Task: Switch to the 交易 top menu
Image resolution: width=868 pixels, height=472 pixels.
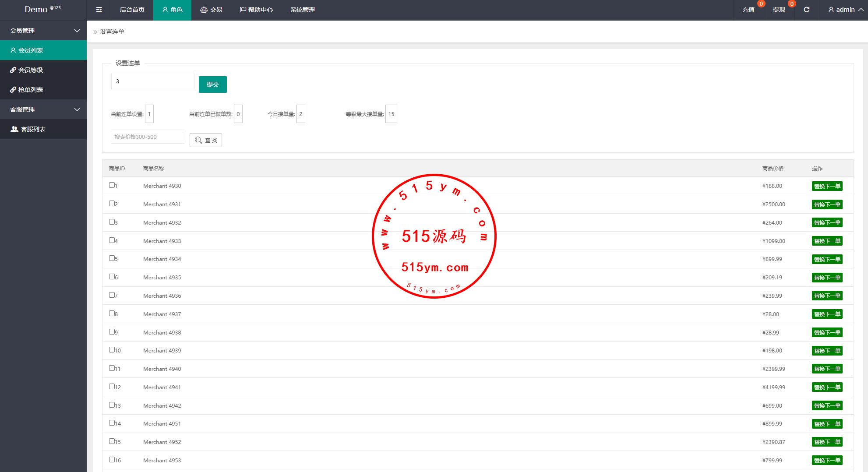Action: point(211,10)
